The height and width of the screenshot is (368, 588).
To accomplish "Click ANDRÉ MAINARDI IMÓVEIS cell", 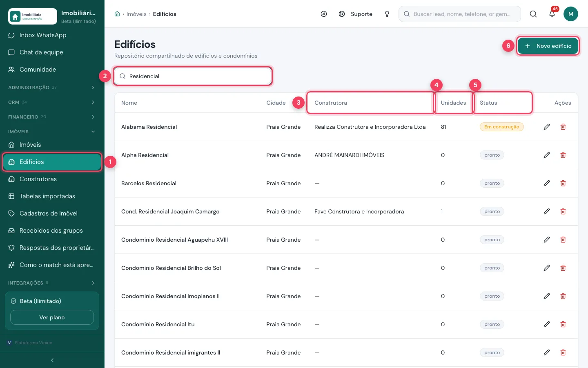I will pyautogui.click(x=349, y=155).
